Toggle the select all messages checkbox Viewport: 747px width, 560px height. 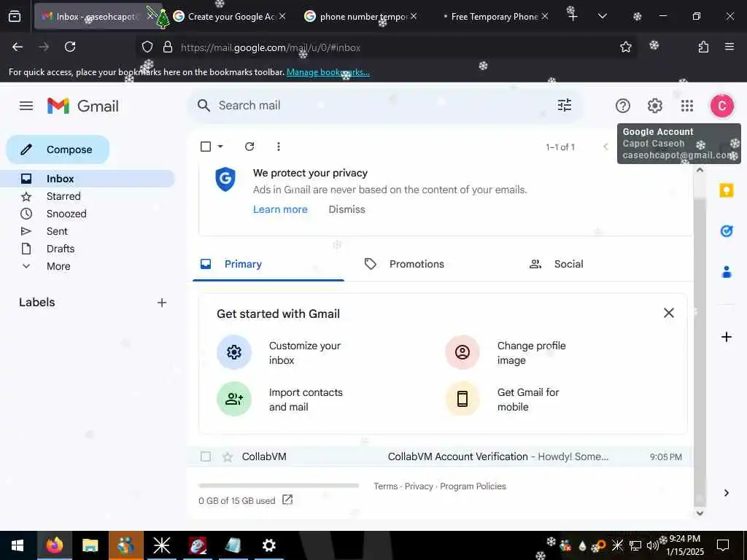[205, 146]
